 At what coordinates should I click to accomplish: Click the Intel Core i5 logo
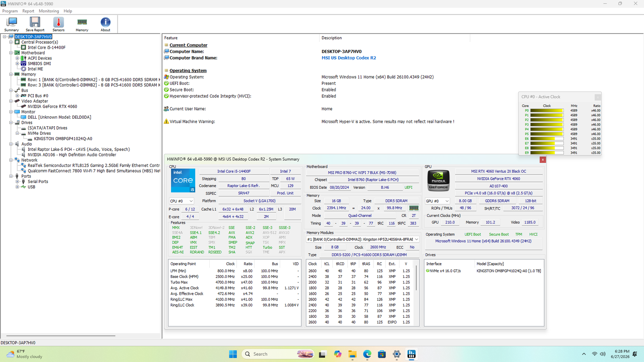(x=183, y=181)
